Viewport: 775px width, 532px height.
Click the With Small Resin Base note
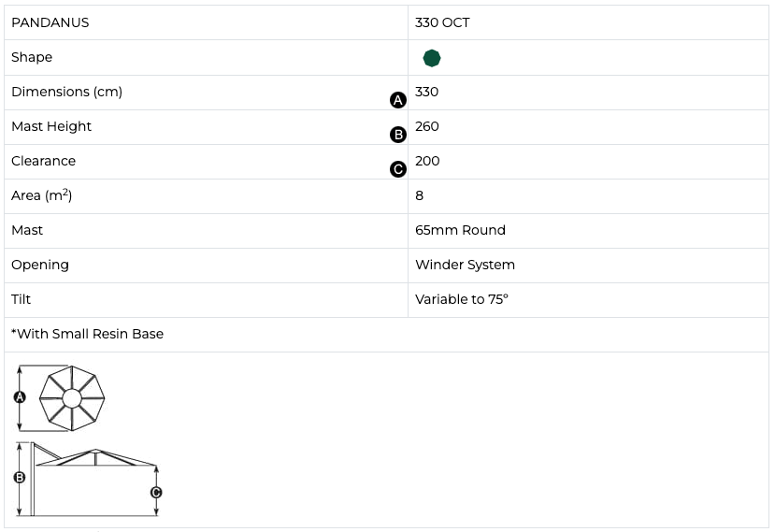point(87,334)
